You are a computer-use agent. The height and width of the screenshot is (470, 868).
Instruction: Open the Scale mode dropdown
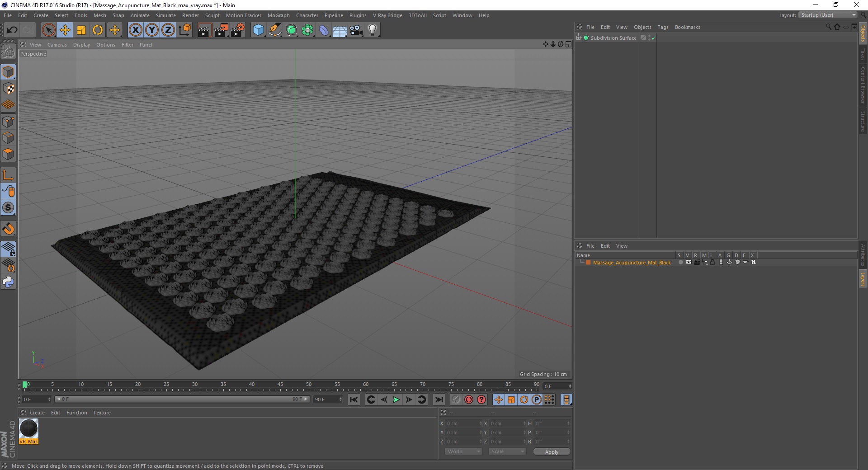[507, 451]
